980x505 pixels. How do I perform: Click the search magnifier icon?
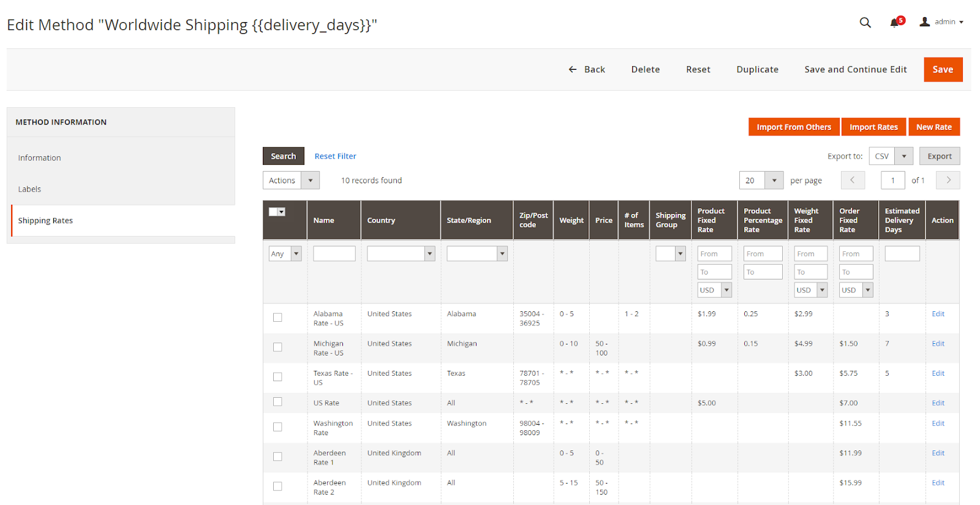pyautogui.click(x=865, y=23)
